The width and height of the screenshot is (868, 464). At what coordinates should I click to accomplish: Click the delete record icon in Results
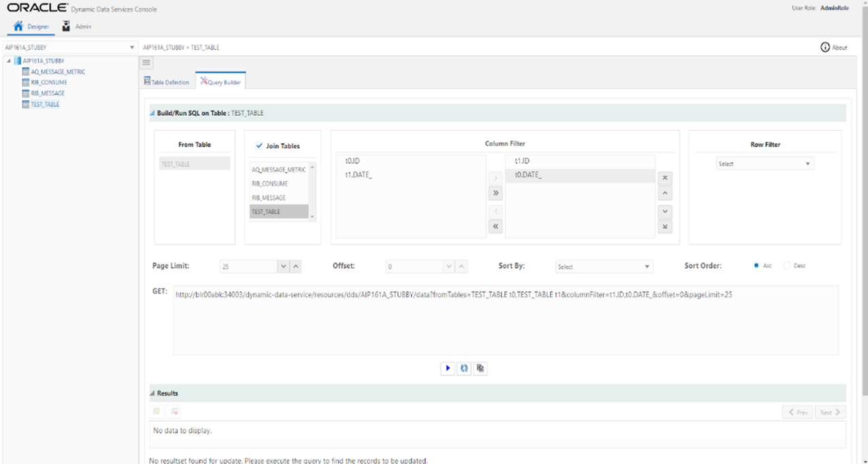click(x=174, y=411)
